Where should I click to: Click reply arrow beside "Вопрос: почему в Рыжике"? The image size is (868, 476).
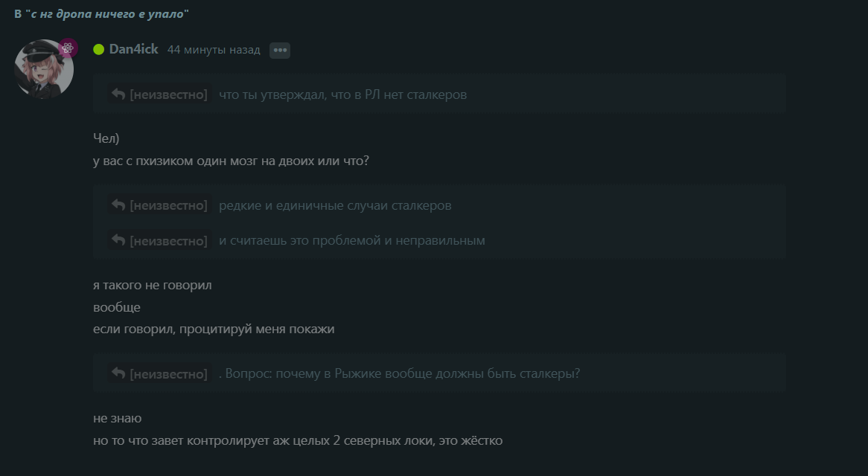coord(118,373)
